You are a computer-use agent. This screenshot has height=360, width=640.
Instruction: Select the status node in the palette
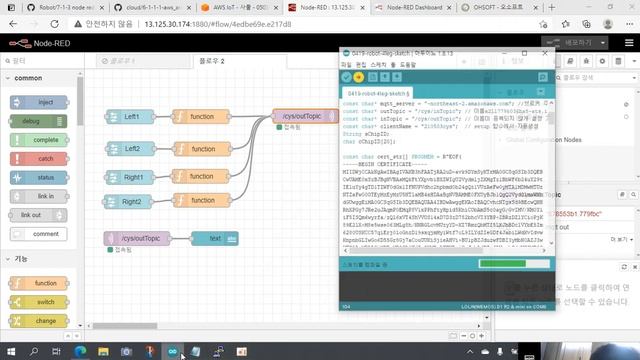tap(39, 178)
